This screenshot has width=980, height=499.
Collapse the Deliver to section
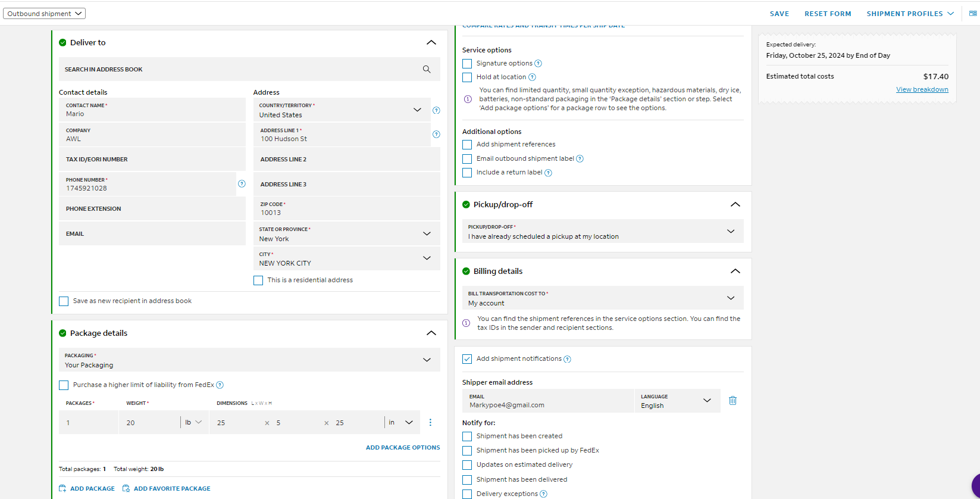(431, 43)
